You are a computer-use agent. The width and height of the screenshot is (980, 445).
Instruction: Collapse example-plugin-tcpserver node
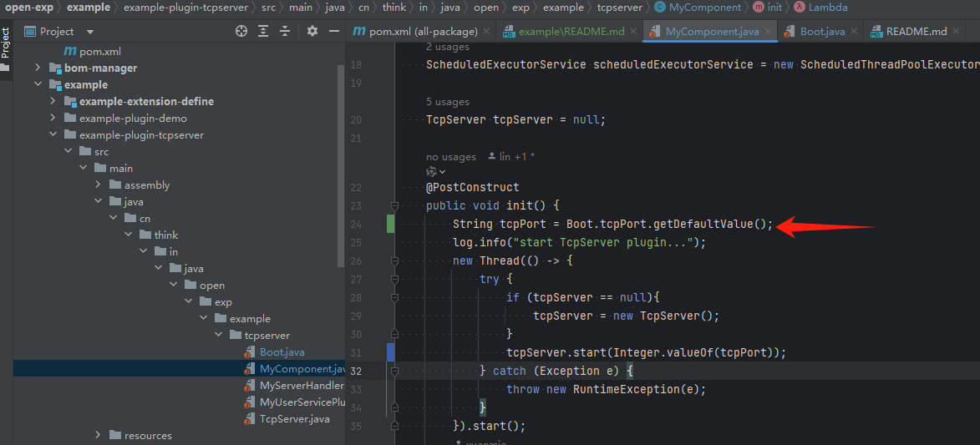(53, 135)
